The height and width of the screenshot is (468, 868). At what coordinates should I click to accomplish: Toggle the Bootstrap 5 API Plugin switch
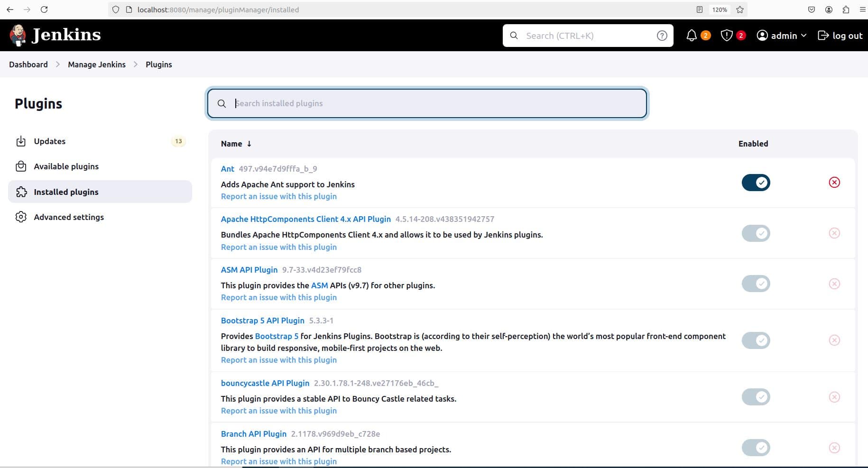[756, 340]
